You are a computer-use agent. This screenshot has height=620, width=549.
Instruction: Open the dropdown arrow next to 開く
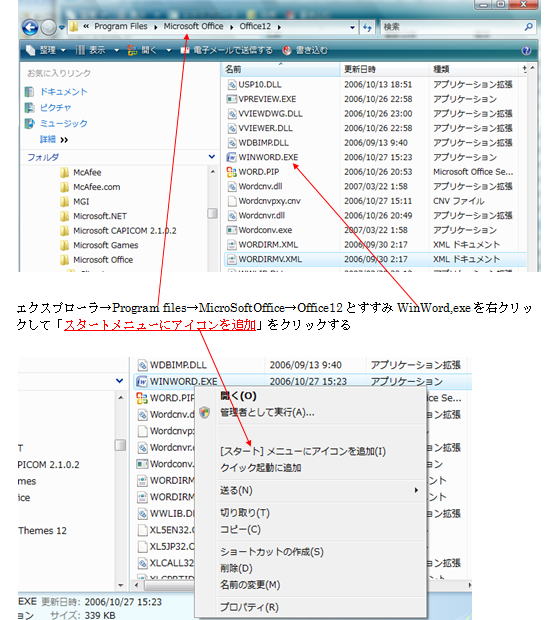169,51
